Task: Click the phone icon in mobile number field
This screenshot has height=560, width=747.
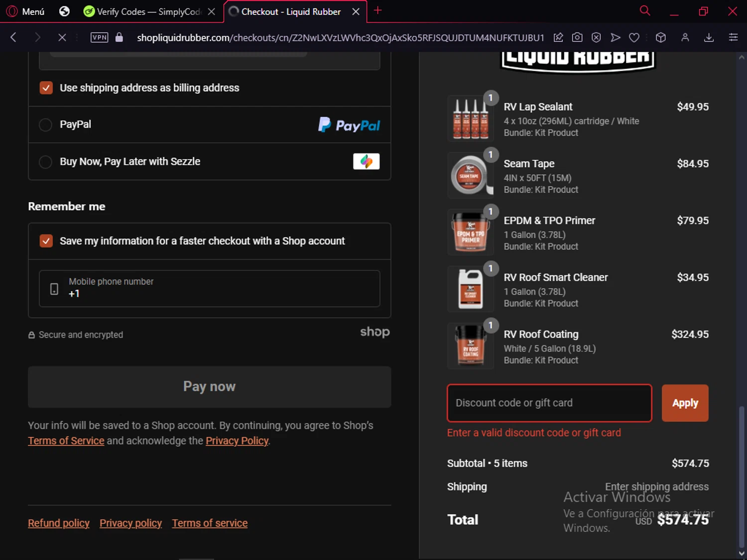Action: (54, 289)
